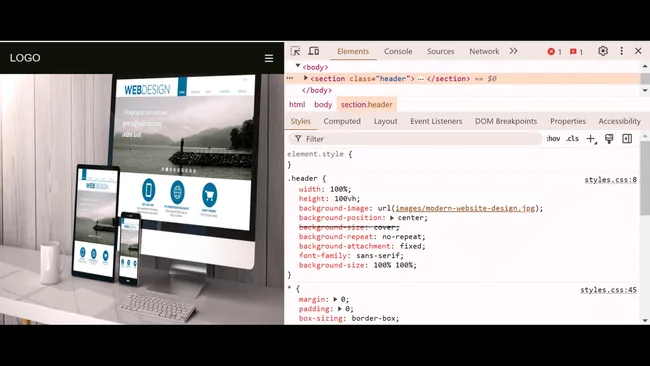Click the closing body tag
This screenshot has width=650, height=366.
pyautogui.click(x=317, y=90)
